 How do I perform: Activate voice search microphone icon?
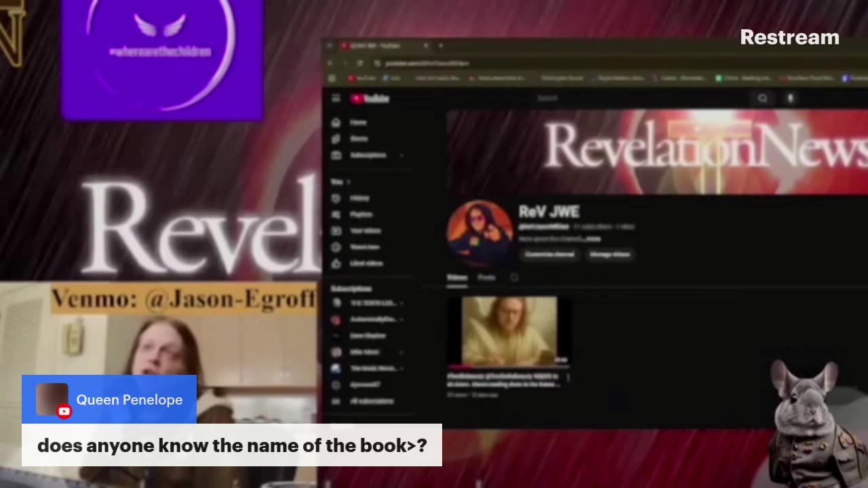coord(790,98)
